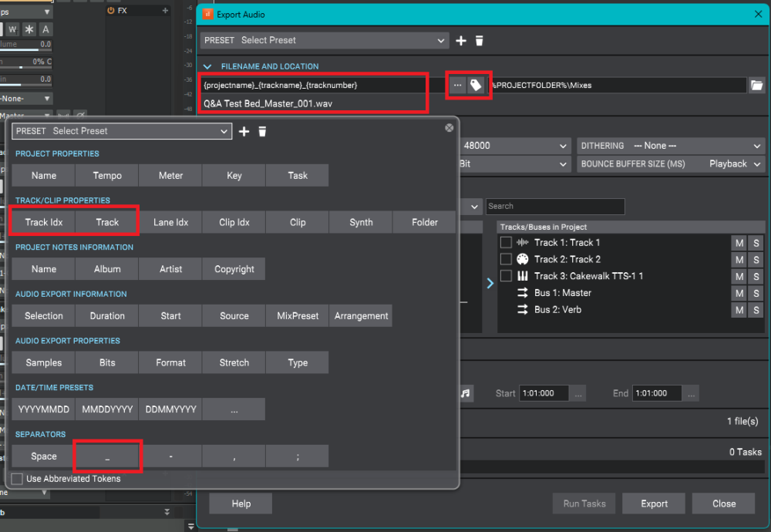Open dropdown left of Search field
Viewport: 771px width, 532px height.
[x=471, y=207]
